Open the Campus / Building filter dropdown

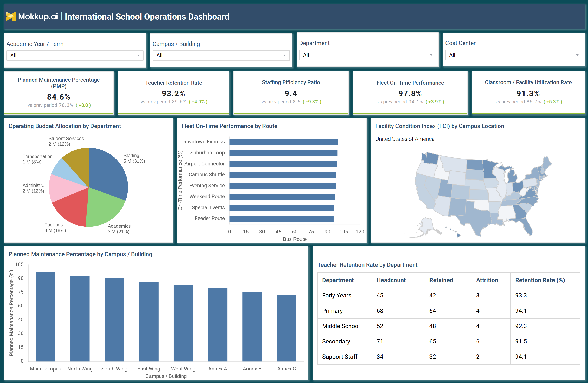[x=221, y=56]
